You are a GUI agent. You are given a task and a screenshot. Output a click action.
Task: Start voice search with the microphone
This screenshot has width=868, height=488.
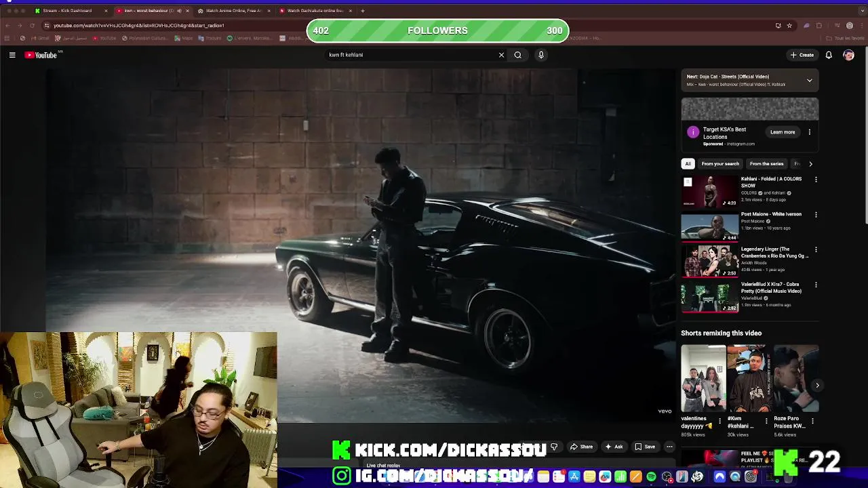coord(541,55)
